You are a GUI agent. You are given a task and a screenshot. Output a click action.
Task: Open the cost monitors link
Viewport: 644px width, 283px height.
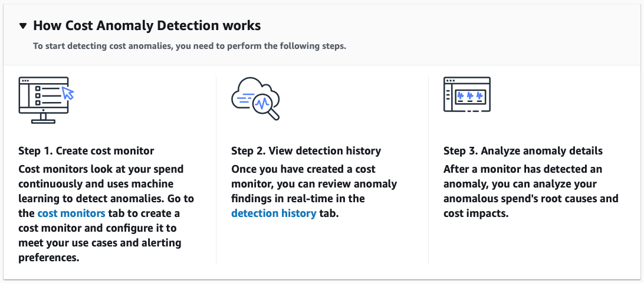(x=71, y=213)
